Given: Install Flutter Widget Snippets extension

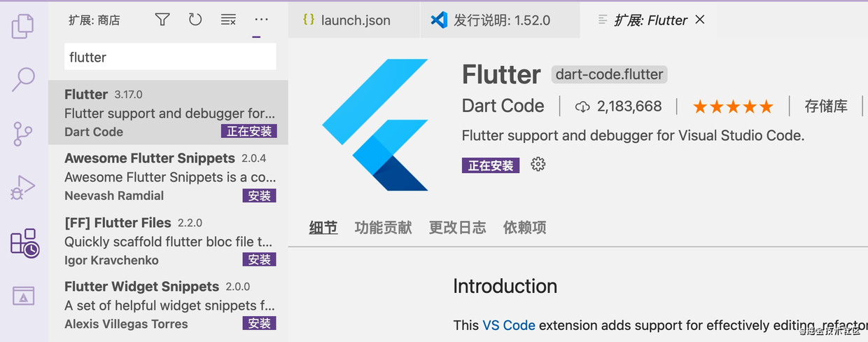Looking at the screenshot, I should [260, 324].
